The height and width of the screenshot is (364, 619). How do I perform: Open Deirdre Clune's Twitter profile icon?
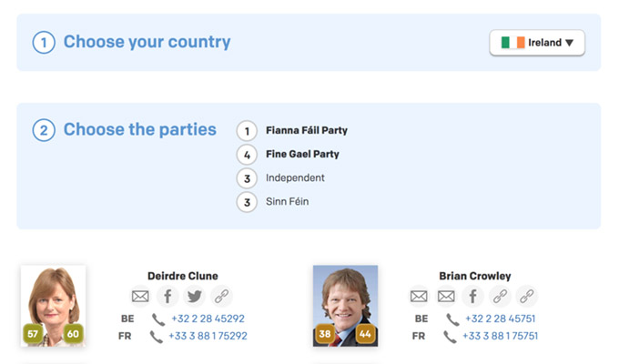click(x=194, y=296)
